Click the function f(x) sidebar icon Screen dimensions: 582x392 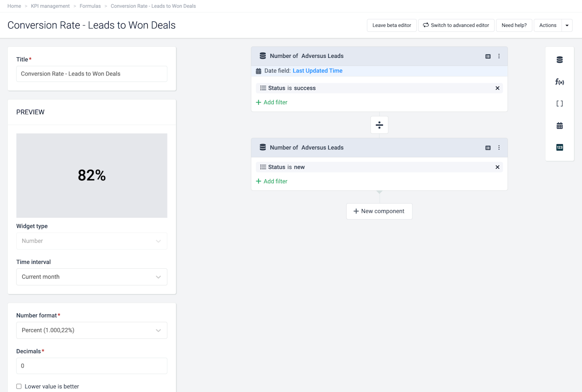click(559, 82)
